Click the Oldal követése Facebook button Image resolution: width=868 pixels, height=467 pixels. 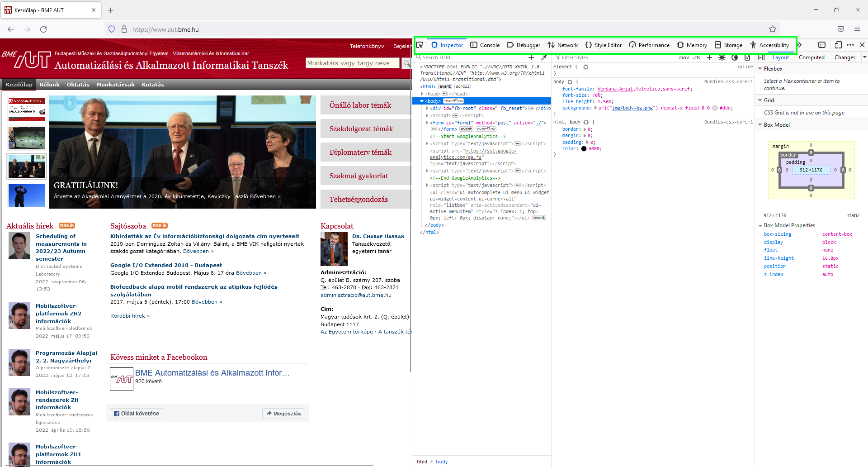(x=137, y=414)
